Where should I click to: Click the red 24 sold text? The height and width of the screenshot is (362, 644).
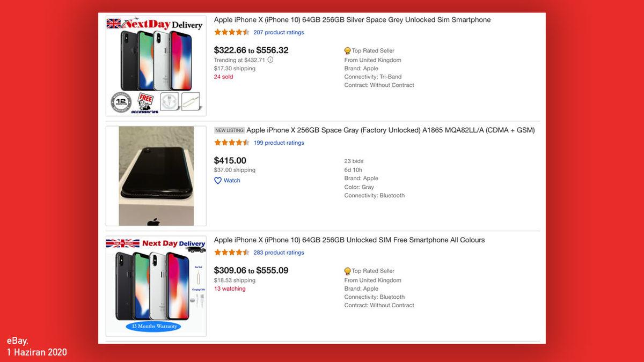pyautogui.click(x=223, y=77)
